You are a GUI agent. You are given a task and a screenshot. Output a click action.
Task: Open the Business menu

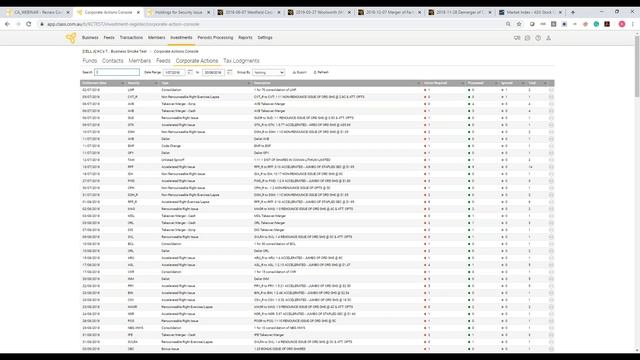click(90, 38)
